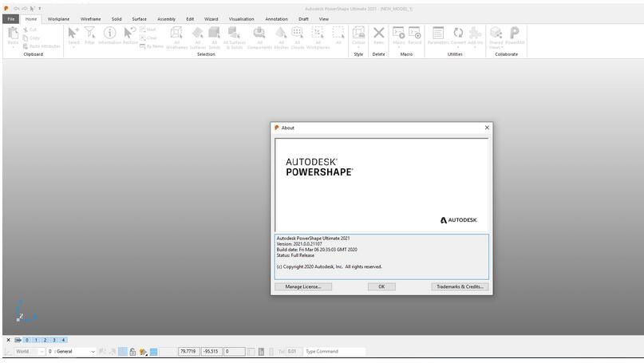Close the levels toolbar with X
The width and height of the screenshot is (644, 363).
click(8, 340)
